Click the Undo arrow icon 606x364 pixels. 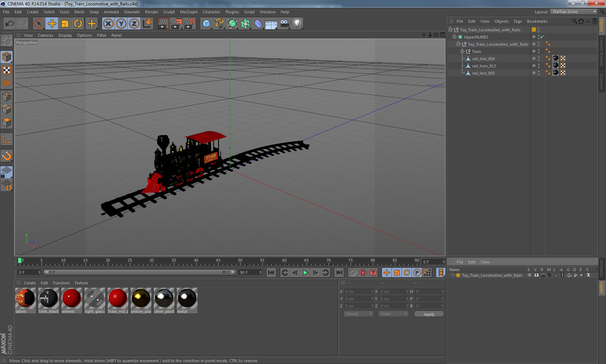coord(9,24)
